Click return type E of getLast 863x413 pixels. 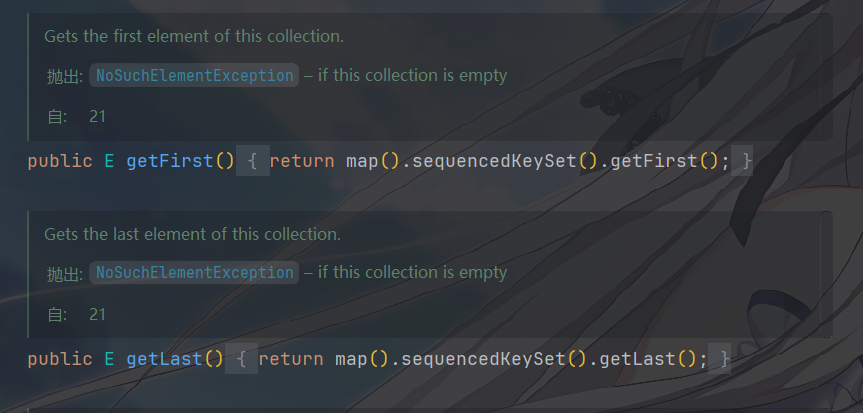pos(110,359)
